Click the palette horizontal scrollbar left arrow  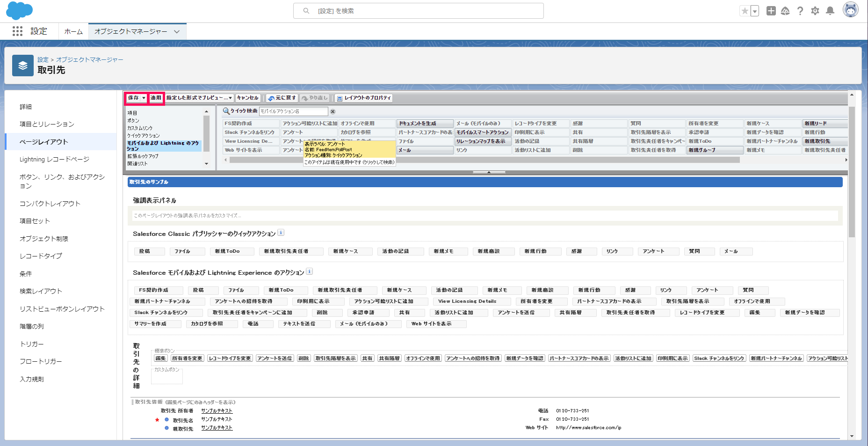(226, 160)
